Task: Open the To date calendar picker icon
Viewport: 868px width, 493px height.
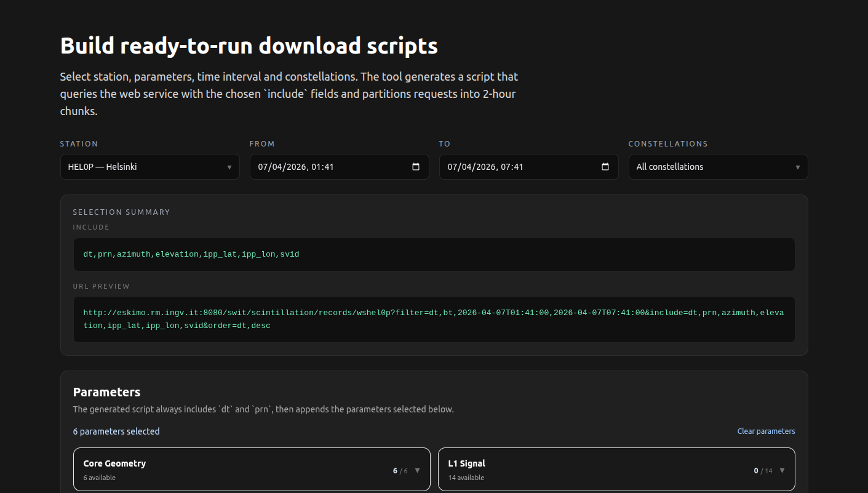Action: coord(605,167)
